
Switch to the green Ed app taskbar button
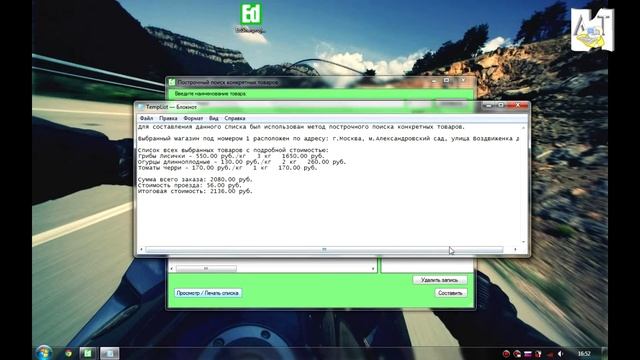click(87, 353)
